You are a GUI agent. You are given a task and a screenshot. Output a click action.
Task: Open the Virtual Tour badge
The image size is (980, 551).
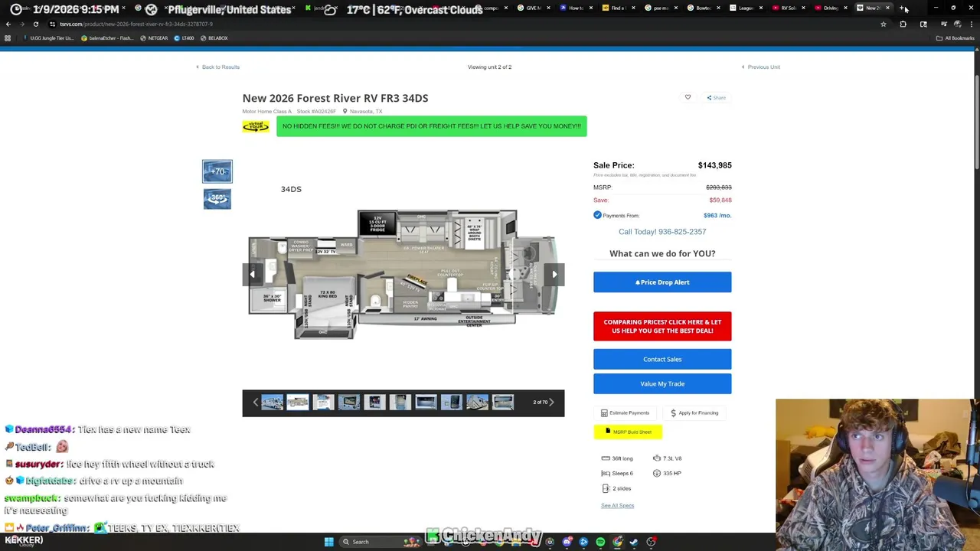(256, 126)
